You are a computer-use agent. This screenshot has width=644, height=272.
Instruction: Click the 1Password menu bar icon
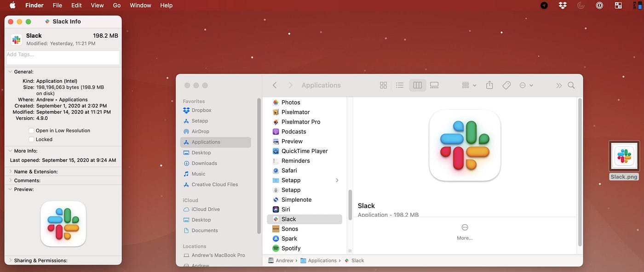coord(599,6)
